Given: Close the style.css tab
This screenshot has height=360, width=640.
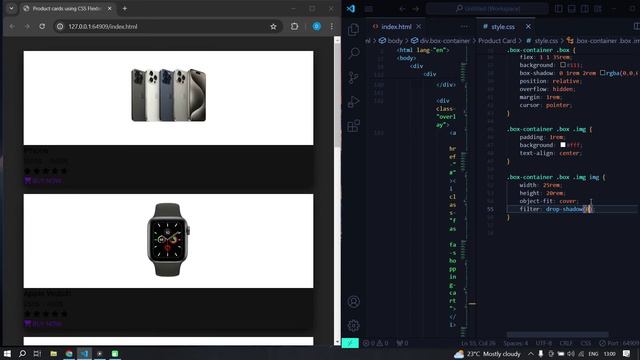Looking at the screenshot, I should 528,27.
